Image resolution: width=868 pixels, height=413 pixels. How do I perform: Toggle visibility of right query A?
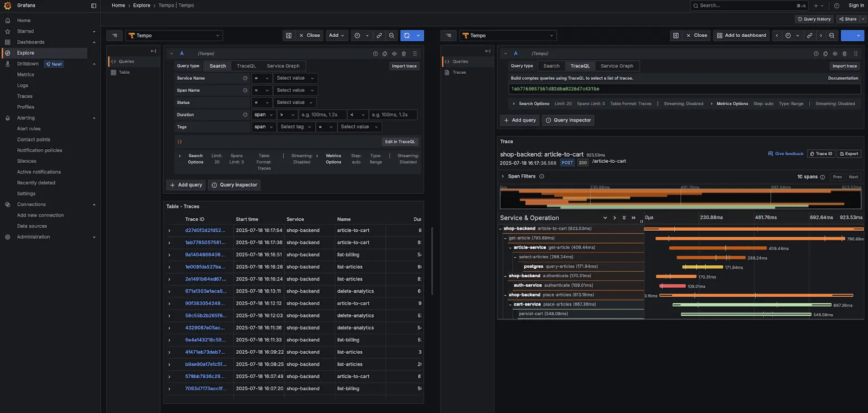point(835,54)
